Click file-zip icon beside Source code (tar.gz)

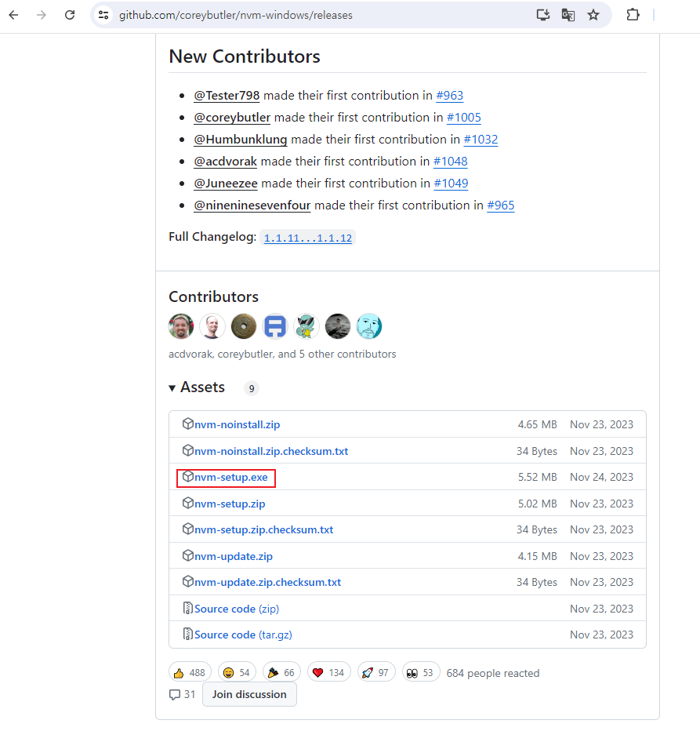[187, 635]
